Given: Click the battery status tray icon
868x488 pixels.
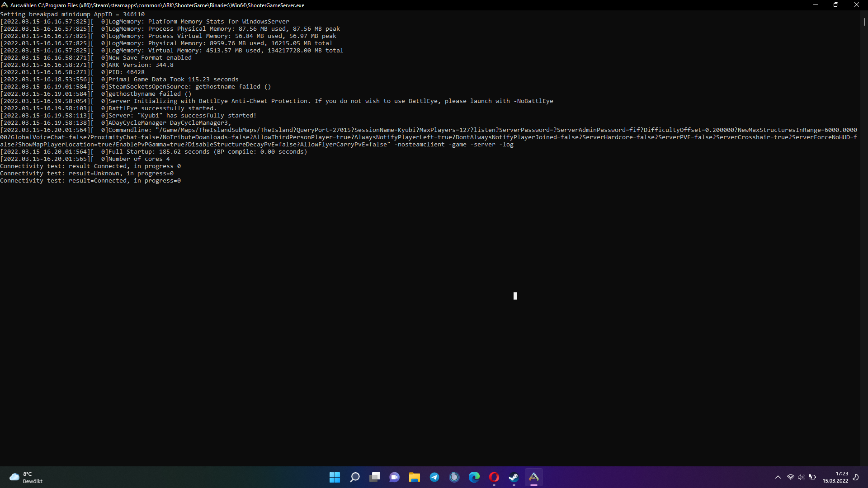Looking at the screenshot, I should [x=812, y=477].
